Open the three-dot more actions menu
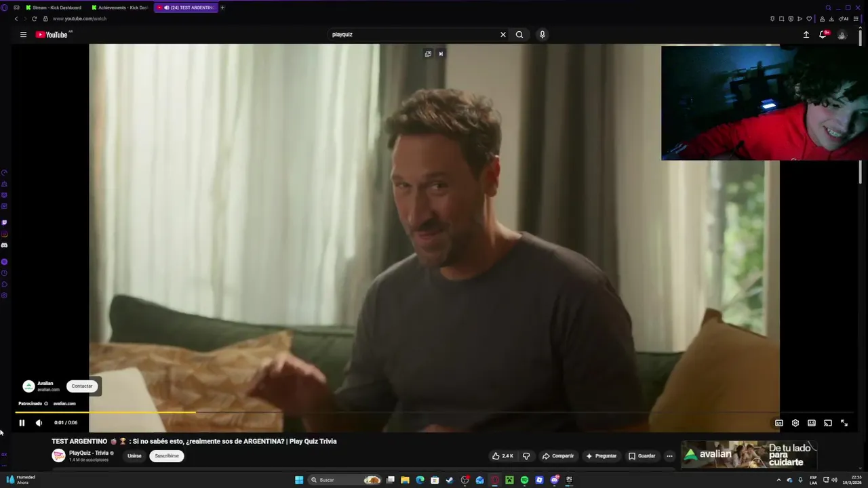The height and width of the screenshot is (488, 868). coord(669,456)
